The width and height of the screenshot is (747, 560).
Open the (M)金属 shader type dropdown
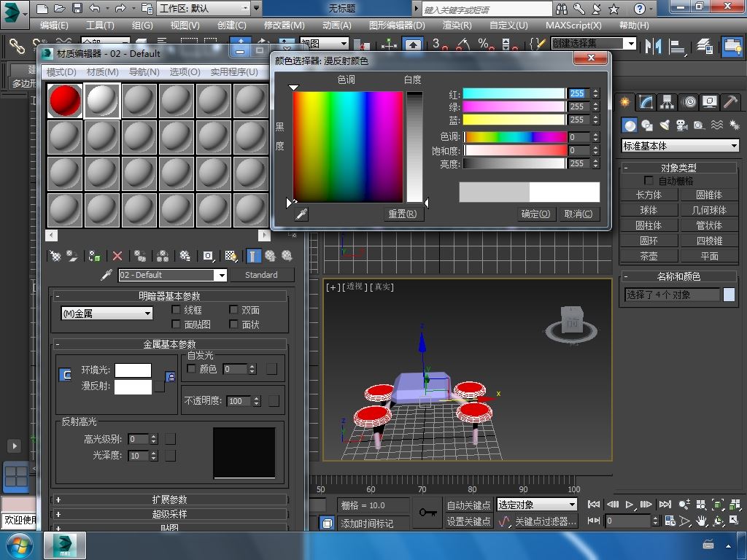click(107, 314)
